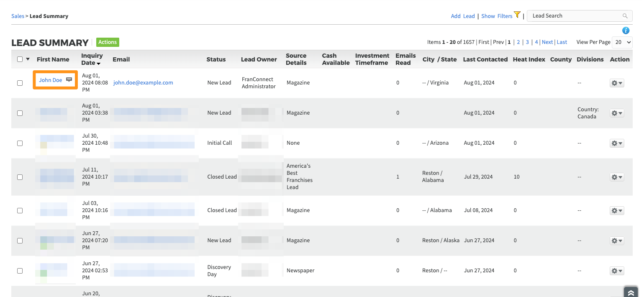Open gear menu for America's Best Franchises row
Image resolution: width=644 pixels, height=297 pixels.
pos(617,177)
